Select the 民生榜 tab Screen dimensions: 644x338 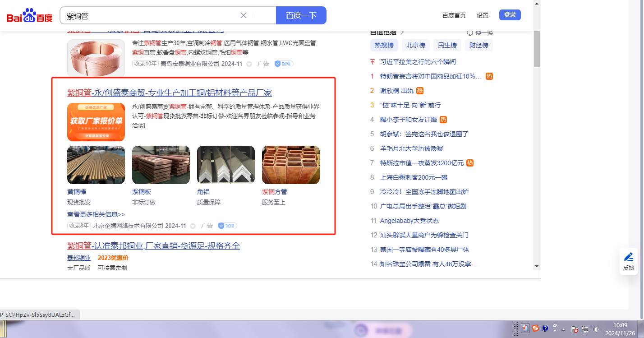coord(447,45)
